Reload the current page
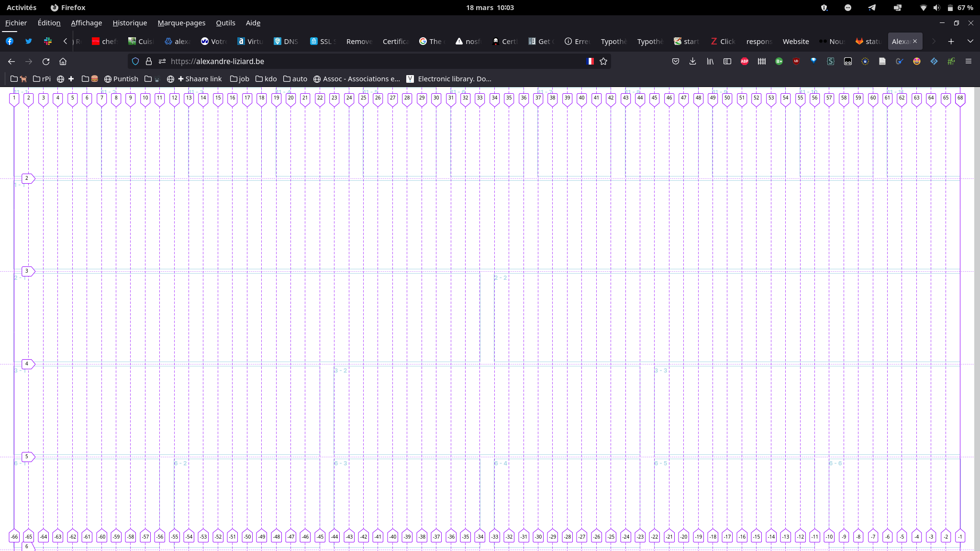The height and width of the screenshot is (551, 980). 46,61
